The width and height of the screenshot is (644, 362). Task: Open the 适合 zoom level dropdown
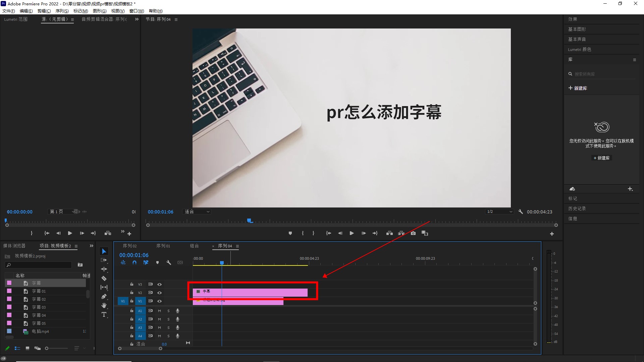(197, 212)
